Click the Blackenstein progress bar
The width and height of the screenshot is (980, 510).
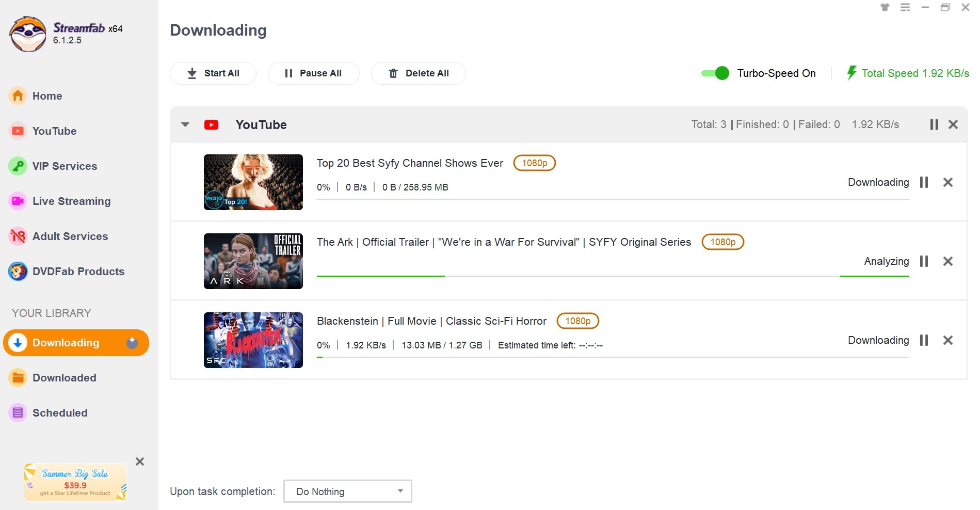[x=613, y=357]
